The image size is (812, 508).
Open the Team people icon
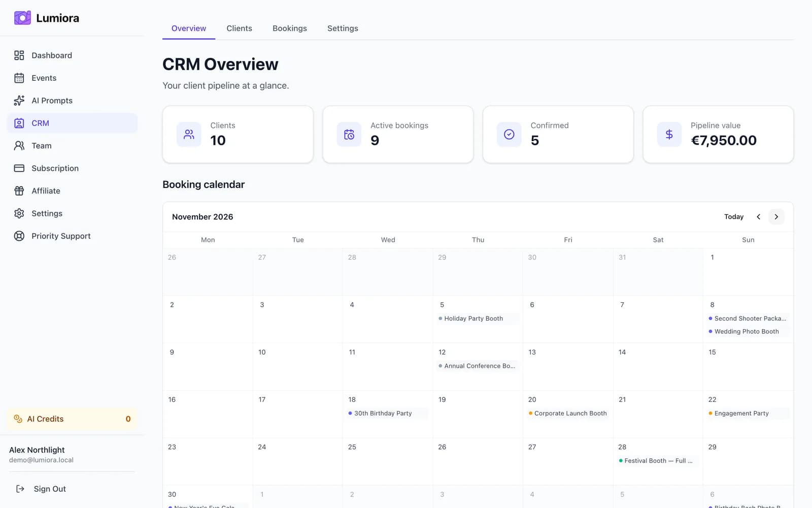click(19, 146)
